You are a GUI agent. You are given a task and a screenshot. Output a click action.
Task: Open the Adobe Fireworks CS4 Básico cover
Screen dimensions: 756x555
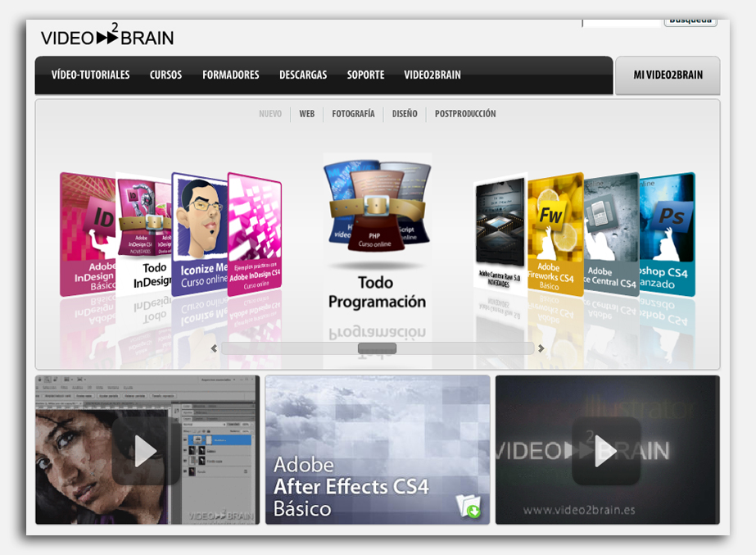coord(555,234)
